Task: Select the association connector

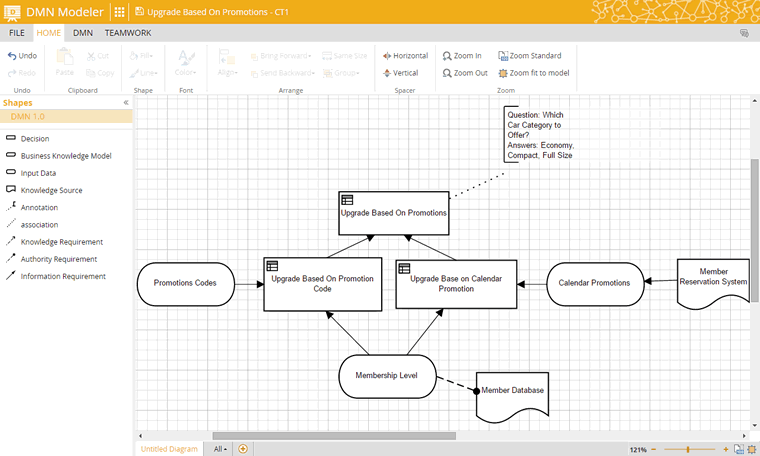Action: tap(32, 224)
